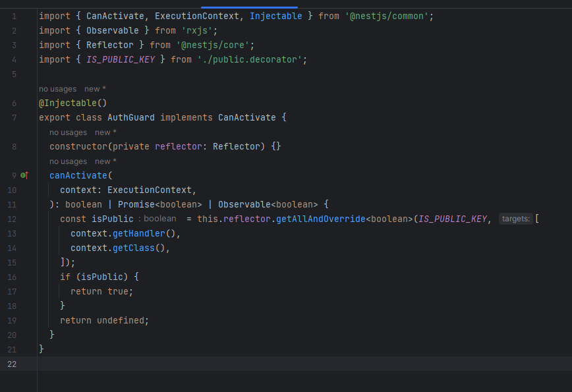Click 'Promise' in the return type
The width and height of the screenshot is (572, 392).
pyautogui.click(x=136, y=204)
